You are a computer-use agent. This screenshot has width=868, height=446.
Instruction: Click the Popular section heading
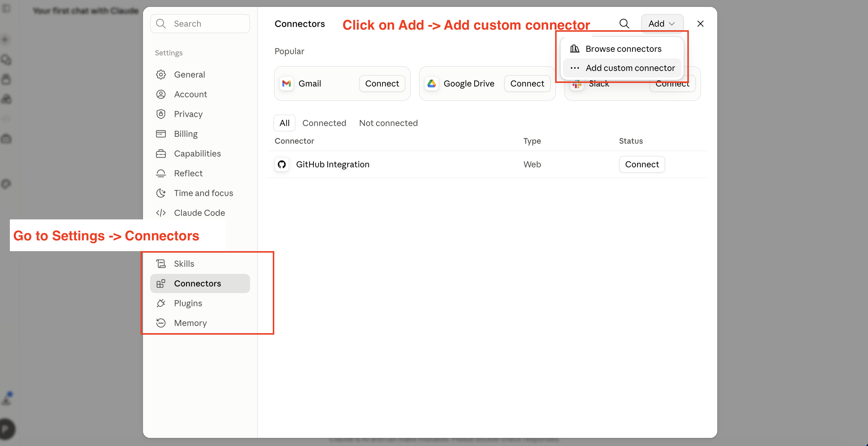coord(289,51)
